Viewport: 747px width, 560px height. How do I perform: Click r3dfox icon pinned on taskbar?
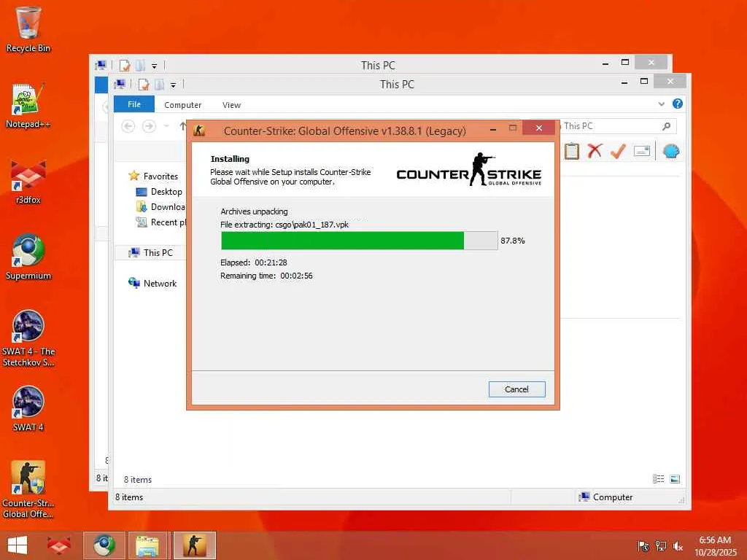point(58,545)
